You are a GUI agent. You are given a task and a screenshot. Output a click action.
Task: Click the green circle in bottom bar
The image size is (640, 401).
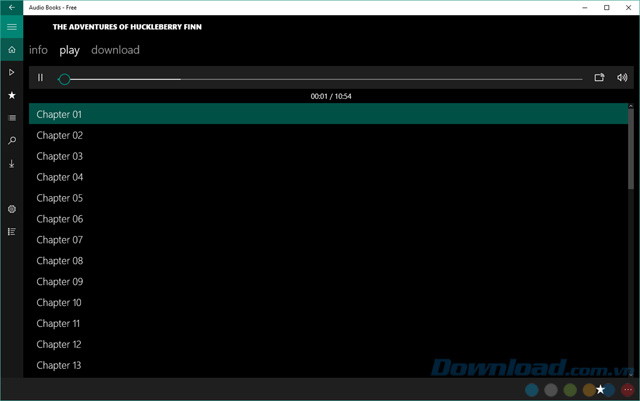click(570, 390)
